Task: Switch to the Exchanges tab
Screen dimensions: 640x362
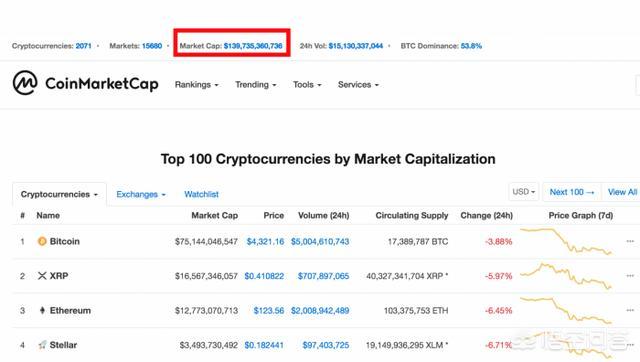Action: [141, 194]
